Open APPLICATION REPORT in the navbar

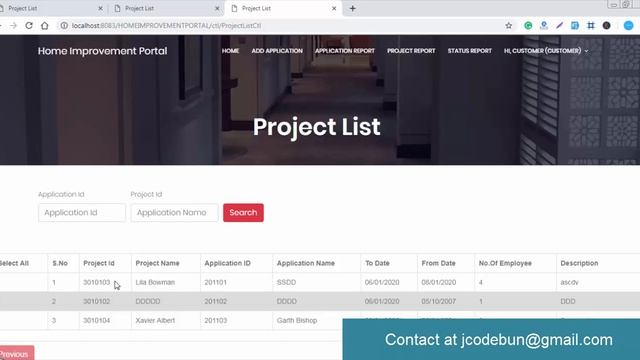point(345,51)
